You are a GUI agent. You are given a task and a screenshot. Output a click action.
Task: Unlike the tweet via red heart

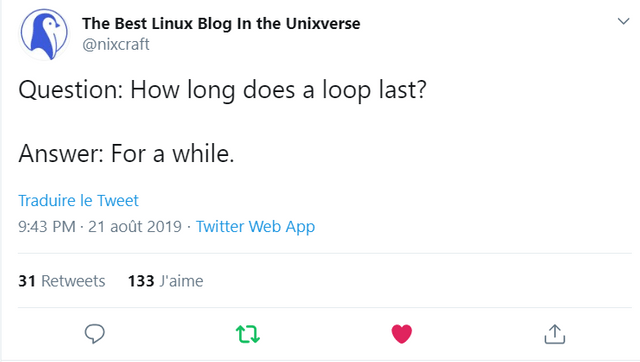[x=402, y=334]
